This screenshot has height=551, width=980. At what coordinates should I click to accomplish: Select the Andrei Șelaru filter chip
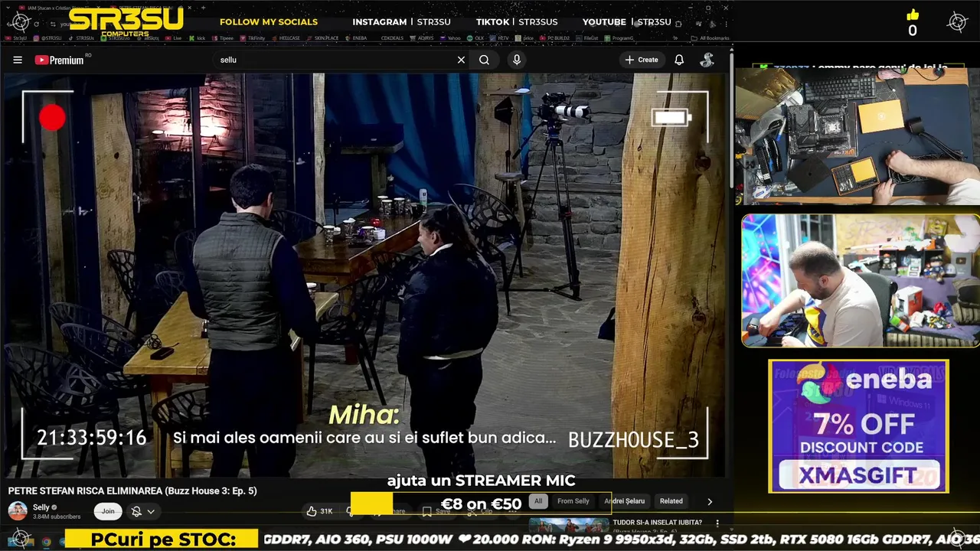(625, 501)
